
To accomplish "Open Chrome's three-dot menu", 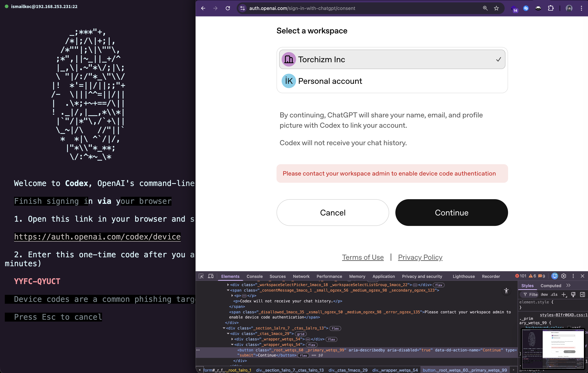I will pos(581,8).
